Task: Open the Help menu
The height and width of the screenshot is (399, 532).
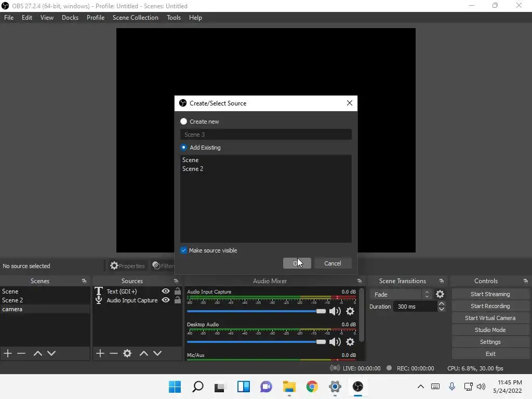Action: point(195,18)
